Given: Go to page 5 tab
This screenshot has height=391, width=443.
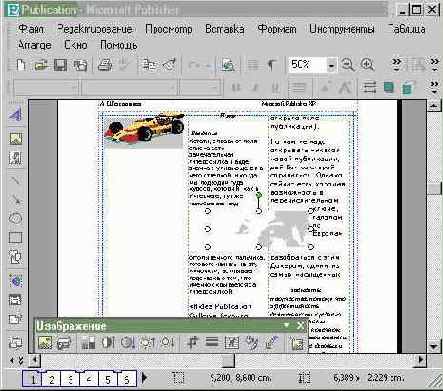Looking at the screenshot, I should tap(108, 379).
